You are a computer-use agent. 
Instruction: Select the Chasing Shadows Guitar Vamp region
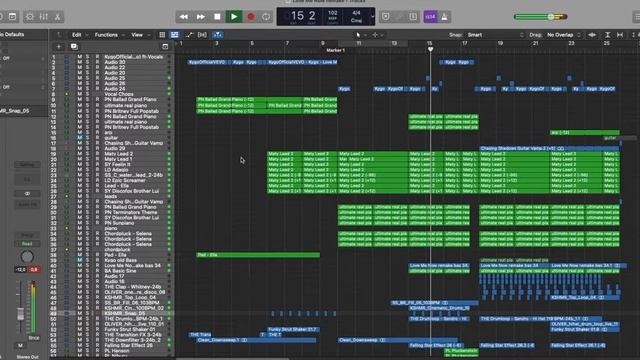549,149
